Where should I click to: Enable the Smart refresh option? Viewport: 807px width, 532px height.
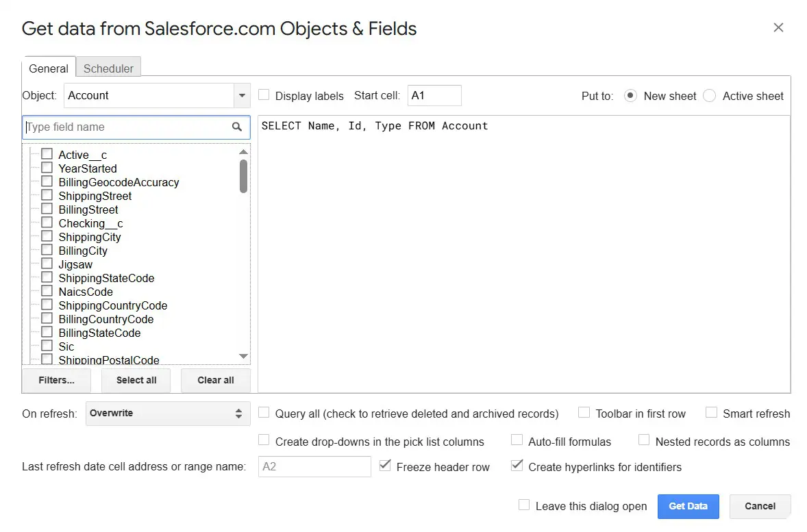tap(711, 413)
